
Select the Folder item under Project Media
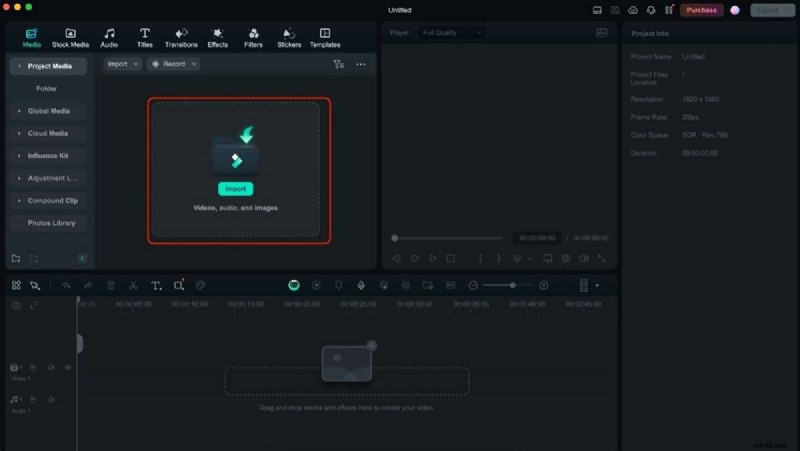coord(46,88)
